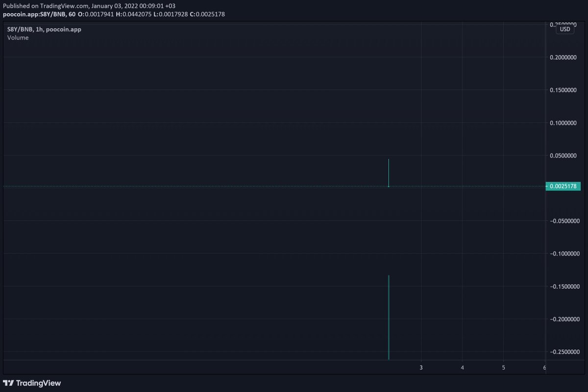Click the -0.0500000 price axis label
This screenshot has height=392, width=588.
[564, 221]
